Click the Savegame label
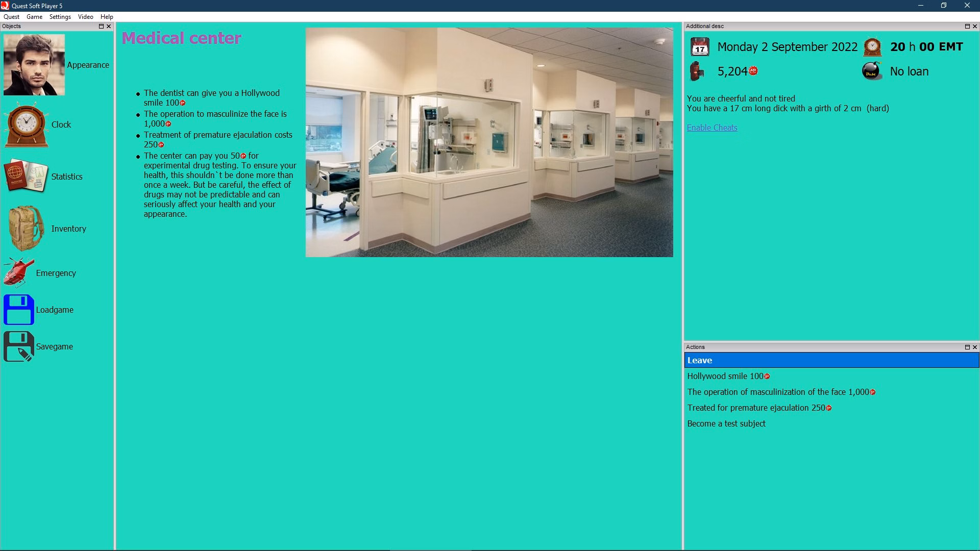The width and height of the screenshot is (980, 551). pyautogui.click(x=55, y=346)
